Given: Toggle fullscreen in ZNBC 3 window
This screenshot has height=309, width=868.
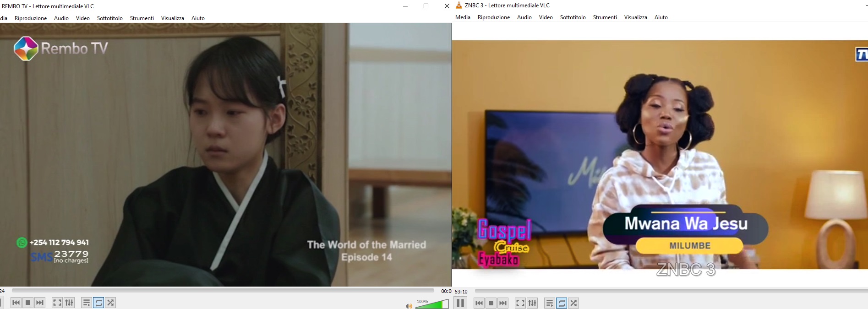Looking at the screenshot, I should pyautogui.click(x=520, y=303).
